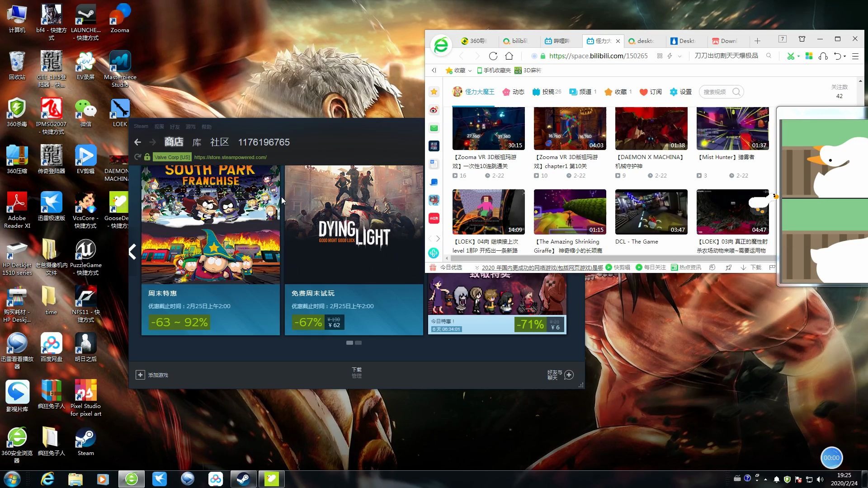Open the green mail icon in browser sidebar

(x=434, y=128)
